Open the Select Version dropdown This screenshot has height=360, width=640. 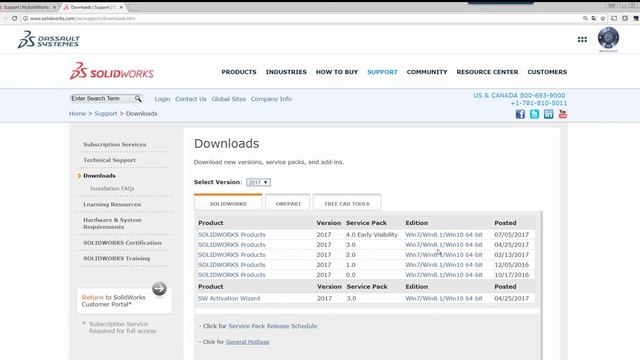click(x=258, y=182)
